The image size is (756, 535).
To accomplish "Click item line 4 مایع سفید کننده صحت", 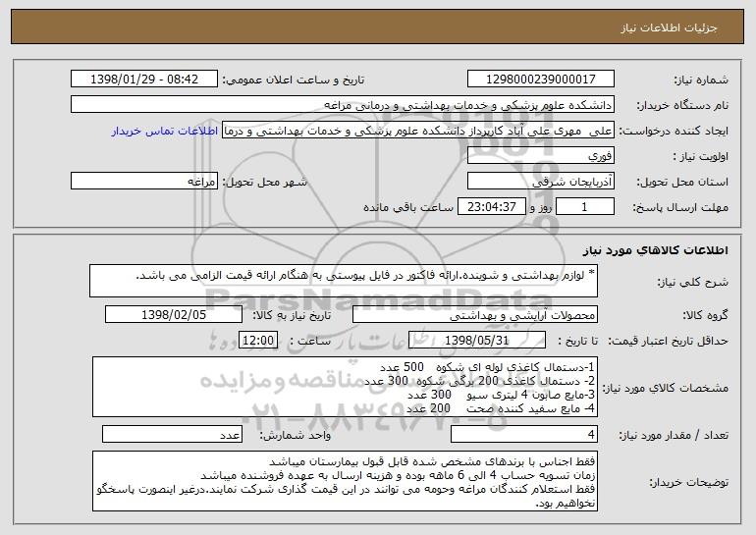I will coord(501,408).
